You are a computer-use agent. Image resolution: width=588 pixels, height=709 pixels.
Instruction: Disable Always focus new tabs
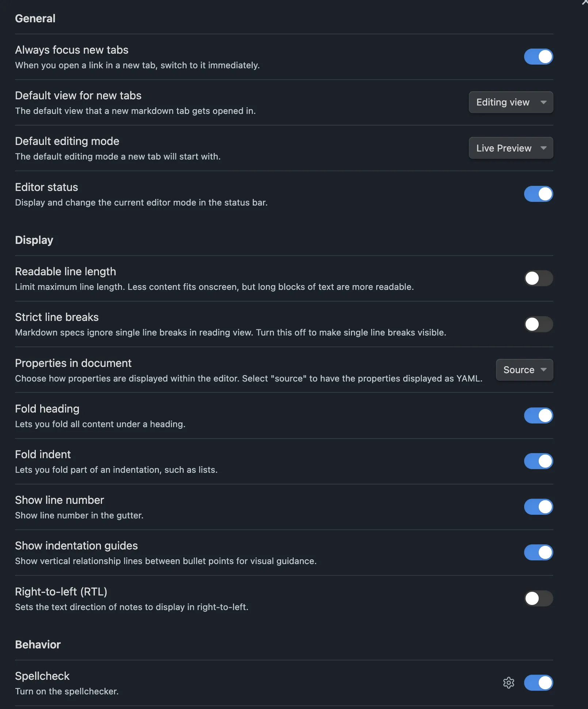[x=538, y=57]
